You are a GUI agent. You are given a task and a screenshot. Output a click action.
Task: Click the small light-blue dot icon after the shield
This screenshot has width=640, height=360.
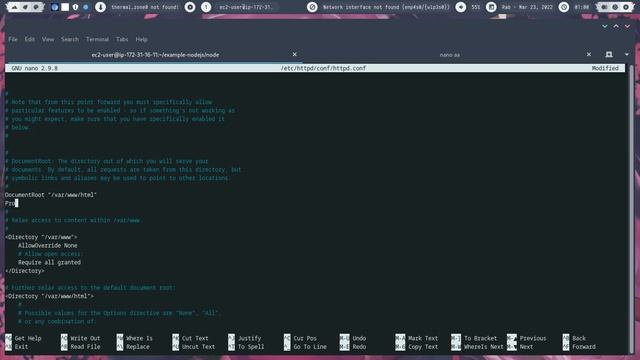[x=85, y=7]
